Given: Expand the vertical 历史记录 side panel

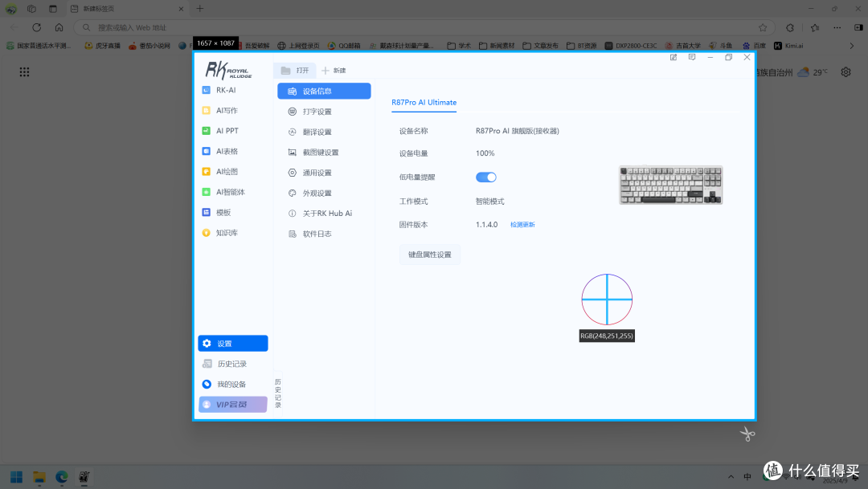Looking at the screenshot, I should [x=278, y=393].
